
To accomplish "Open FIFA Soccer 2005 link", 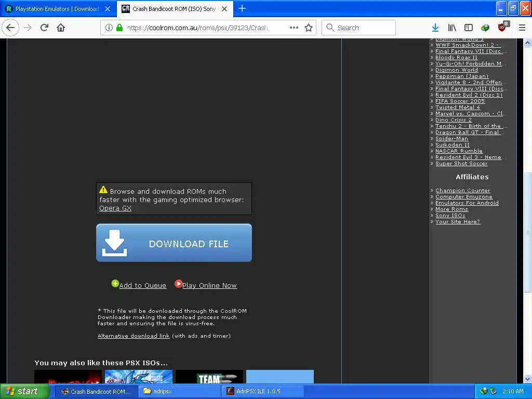I will (x=460, y=101).
